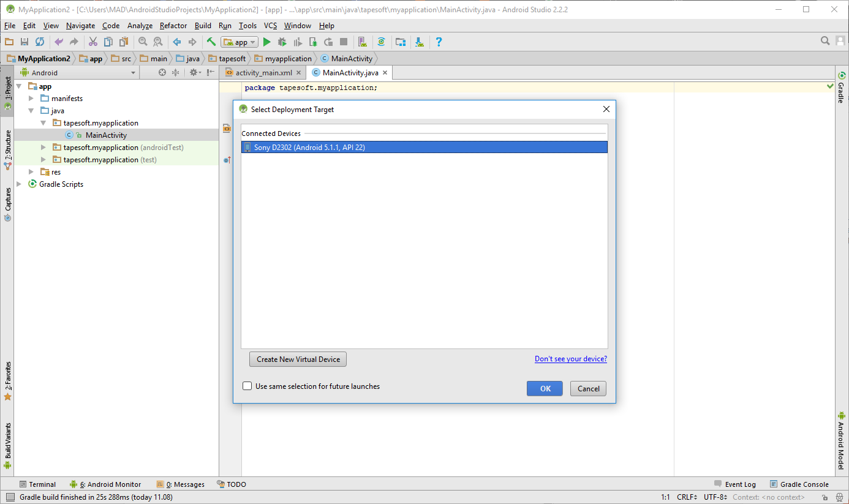The image size is (849, 504).
Task: Click the Make Project hammer icon
Action: (211, 42)
